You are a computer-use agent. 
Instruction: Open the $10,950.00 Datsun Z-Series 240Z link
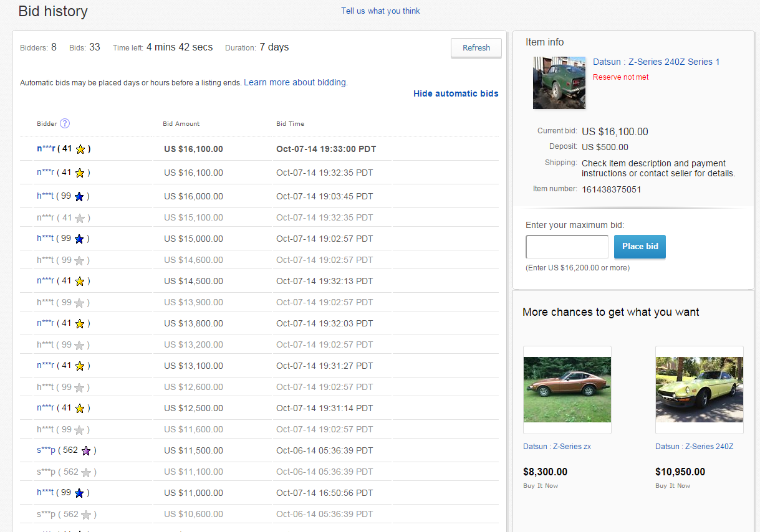point(694,447)
